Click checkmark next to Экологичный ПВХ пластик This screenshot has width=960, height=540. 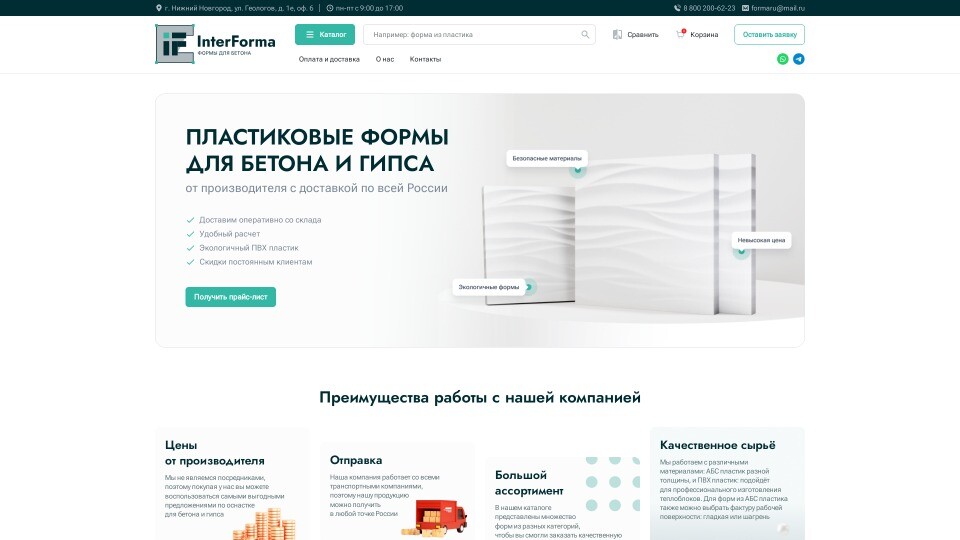click(x=190, y=248)
